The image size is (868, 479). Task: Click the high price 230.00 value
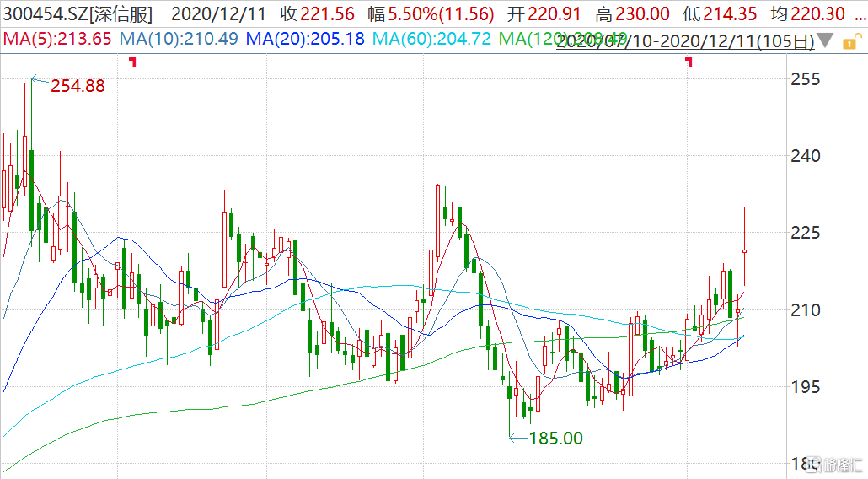[x=642, y=14]
